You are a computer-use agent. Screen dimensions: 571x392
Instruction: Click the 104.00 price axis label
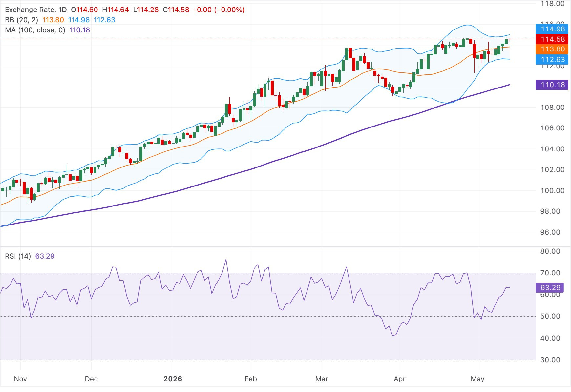click(x=553, y=149)
